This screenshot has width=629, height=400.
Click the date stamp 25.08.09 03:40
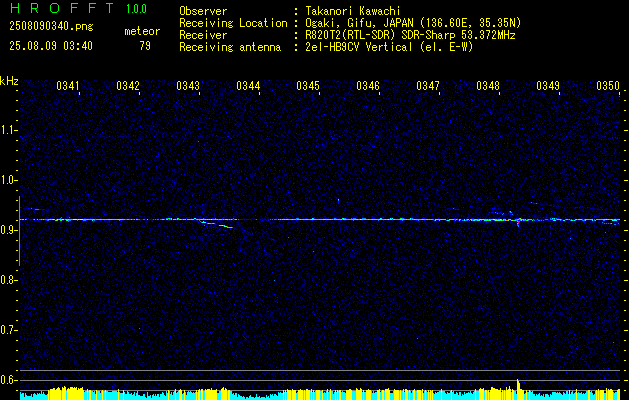[x=51, y=46]
